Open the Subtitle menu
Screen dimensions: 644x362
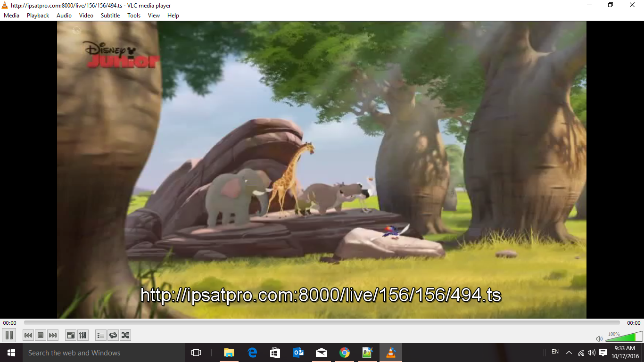(110, 16)
